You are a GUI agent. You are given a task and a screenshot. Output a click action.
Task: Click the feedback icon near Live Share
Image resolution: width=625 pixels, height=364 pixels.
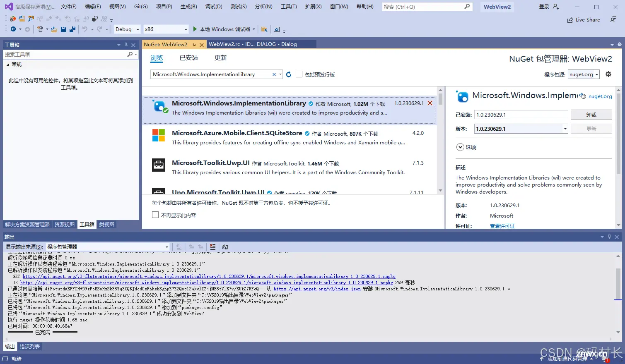(x=613, y=19)
